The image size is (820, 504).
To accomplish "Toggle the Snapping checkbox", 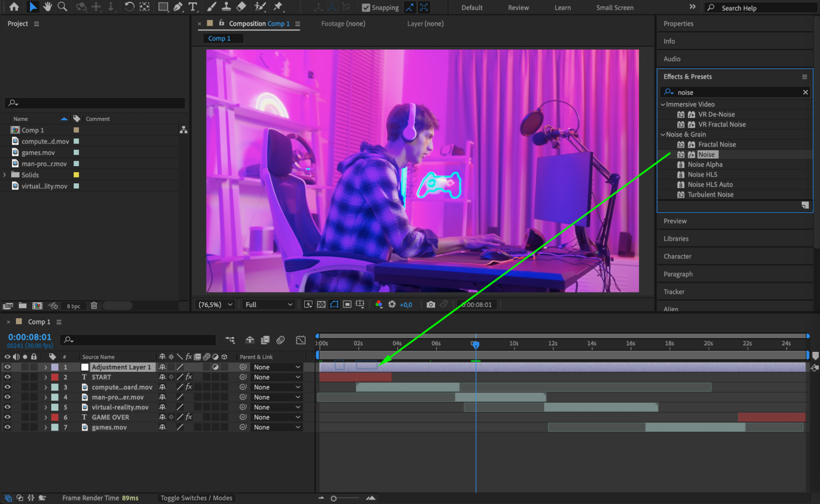I will [366, 7].
